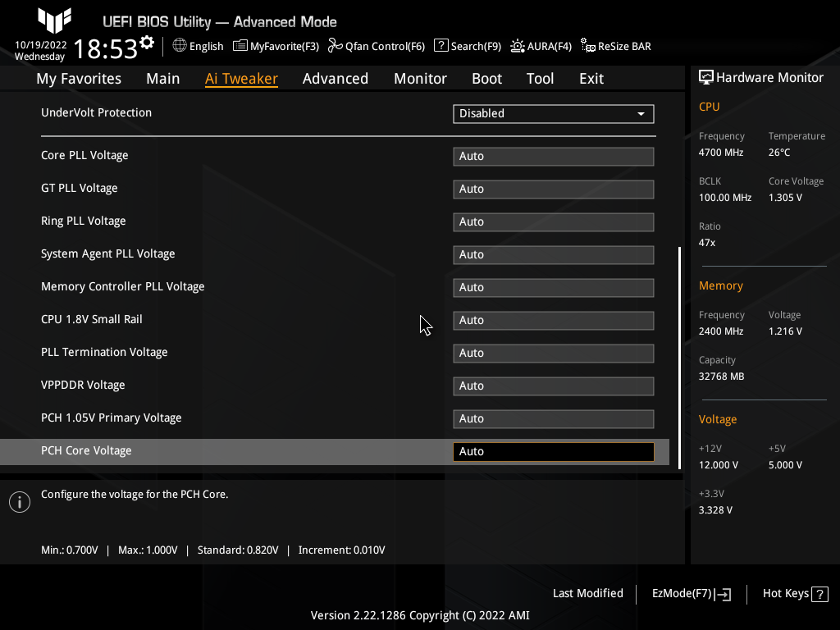Open the Search function
This screenshot has height=630, width=840.
[x=467, y=46]
